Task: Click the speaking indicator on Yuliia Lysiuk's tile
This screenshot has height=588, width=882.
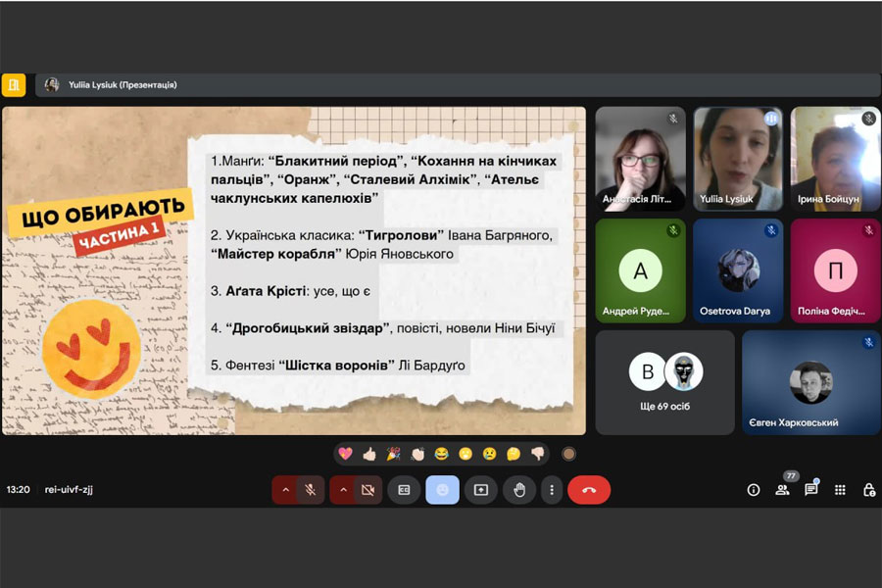Action: coord(770,119)
